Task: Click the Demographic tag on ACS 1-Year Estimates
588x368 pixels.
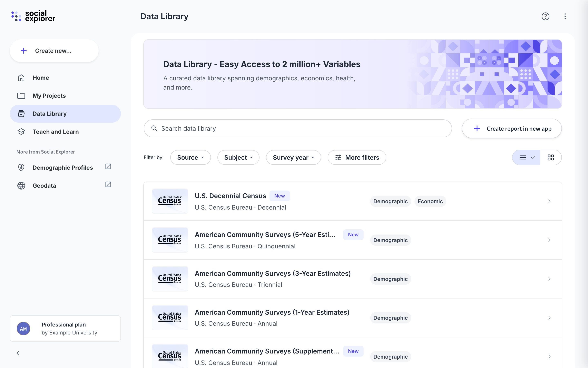Action: 390,318
